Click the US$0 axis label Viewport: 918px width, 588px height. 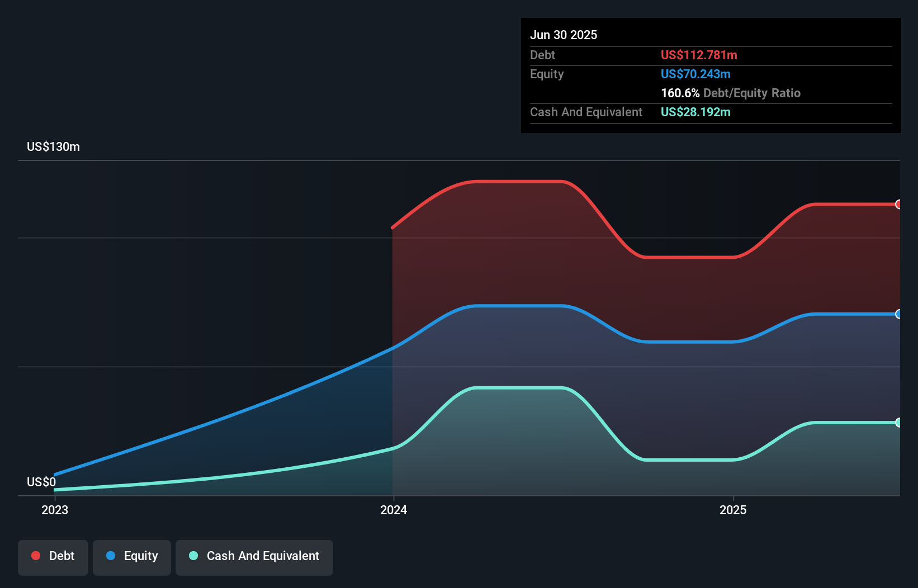coord(41,481)
